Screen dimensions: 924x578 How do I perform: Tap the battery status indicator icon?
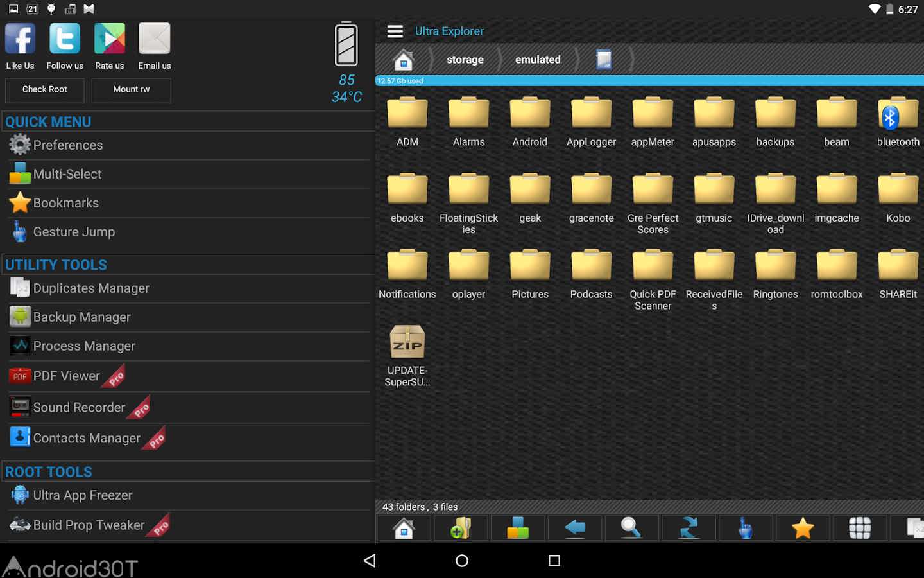(x=346, y=44)
